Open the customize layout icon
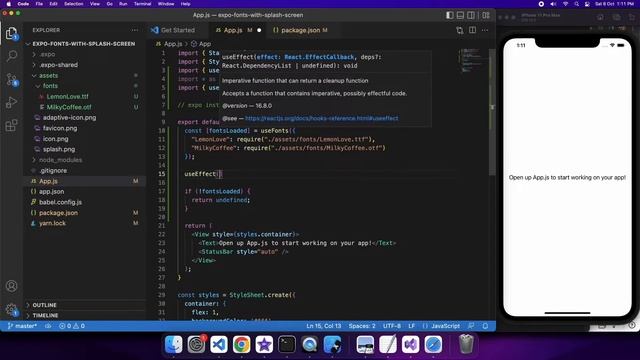640x360 pixels. point(486,15)
